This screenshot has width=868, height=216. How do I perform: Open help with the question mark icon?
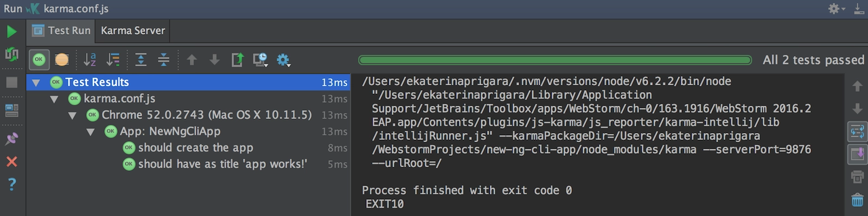11,185
